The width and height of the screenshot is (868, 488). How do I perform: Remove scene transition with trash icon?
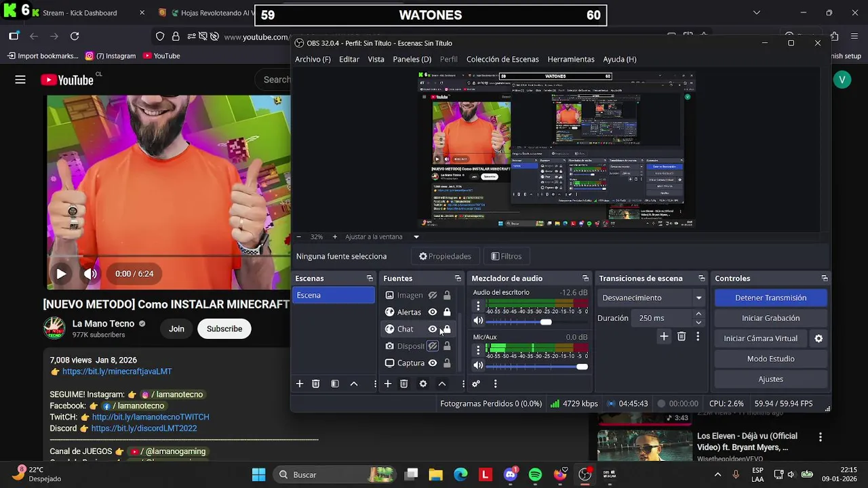tap(682, 336)
